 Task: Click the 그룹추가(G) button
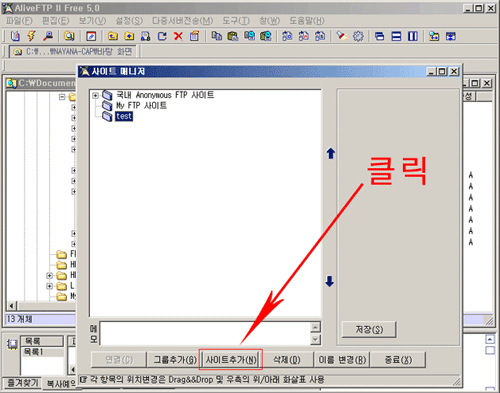pos(175,360)
